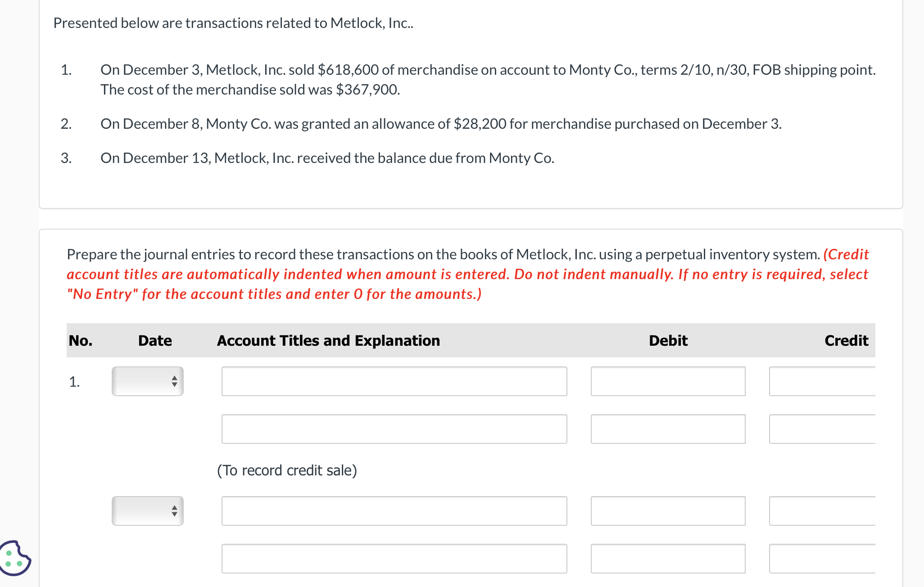
Task: Click the Credit column header
Action: click(x=846, y=341)
